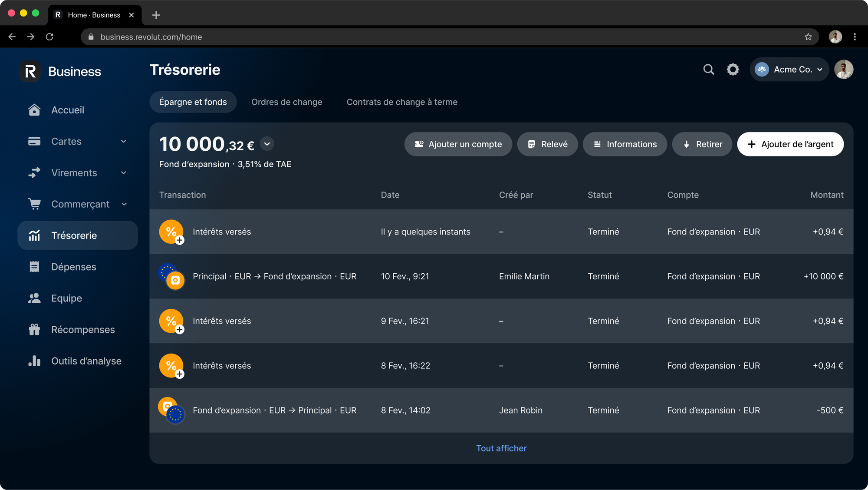Open the 10 000 € transfer row
This screenshot has width=868, height=490.
click(x=501, y=276)
